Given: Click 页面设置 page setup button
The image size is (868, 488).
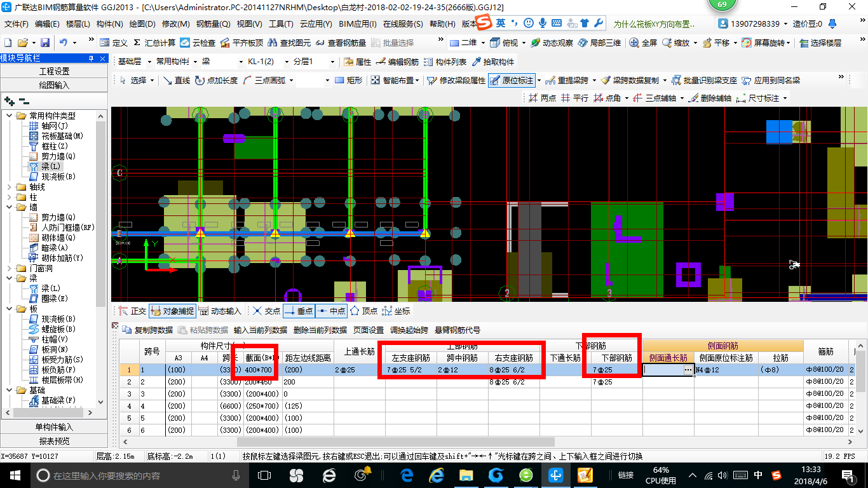Looking at the screenshot, I should click(369, 330).
